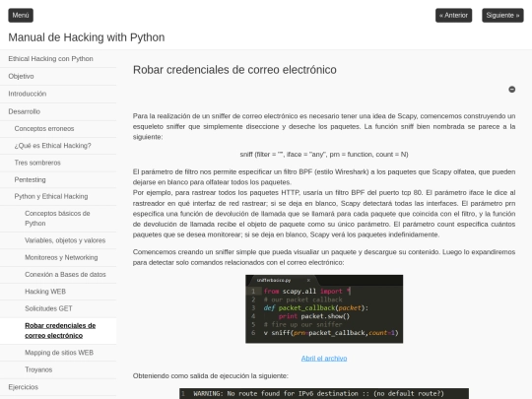
Task: Select Pentesting in sidebar
Action: pyautogui.click(x=58, y=180)
